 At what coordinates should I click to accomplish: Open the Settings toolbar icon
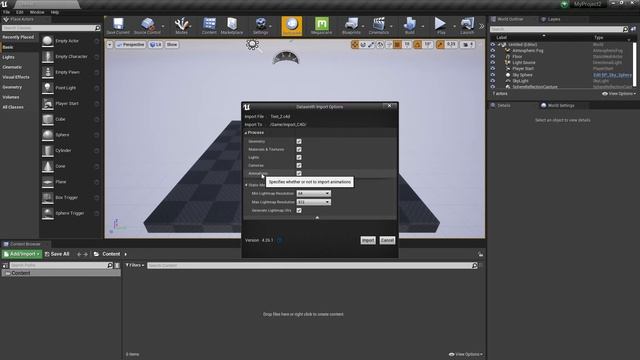click(x=260, y=24)
